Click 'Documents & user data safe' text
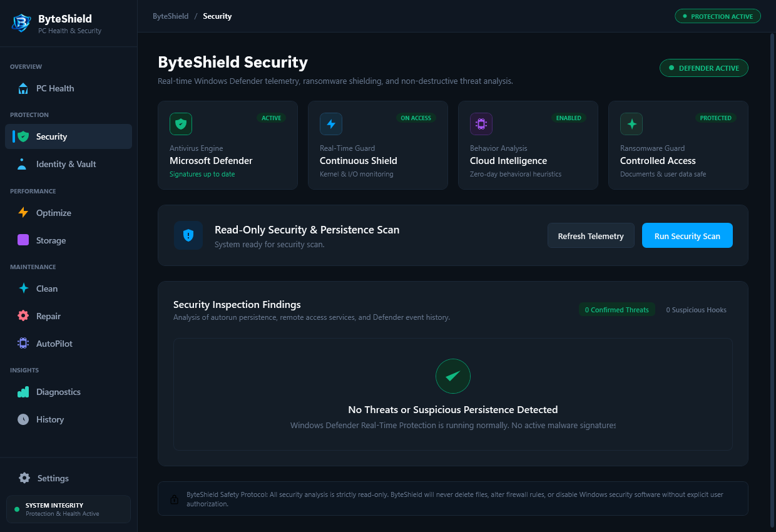This screenshot has width=776, height=532. (663, 174)
